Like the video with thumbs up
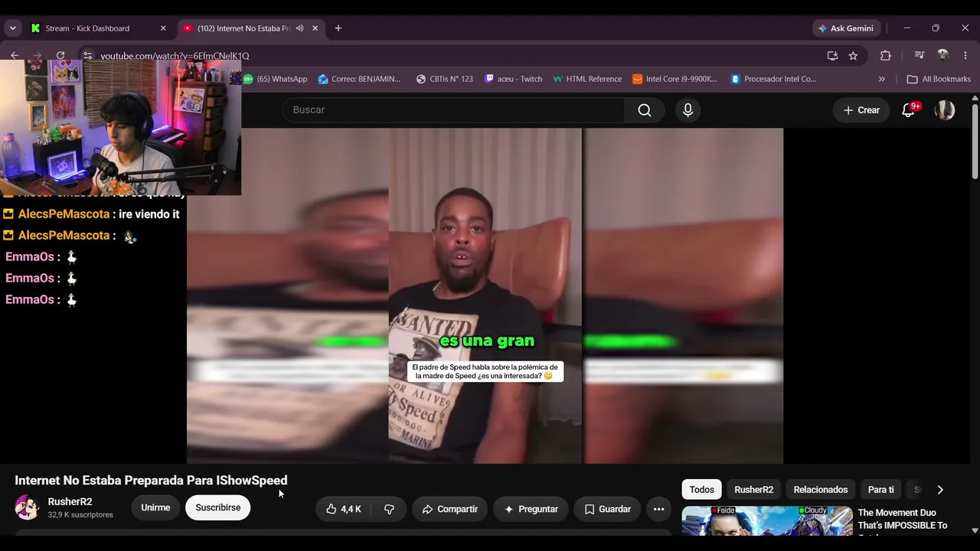The image size is (980, 551). pos(344,509)
